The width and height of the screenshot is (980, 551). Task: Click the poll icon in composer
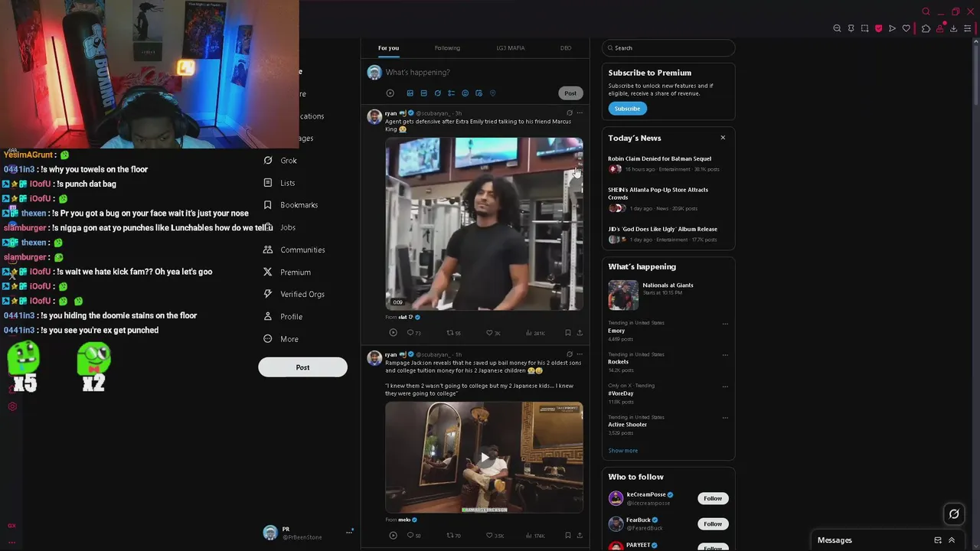click(x=451, y=93)
